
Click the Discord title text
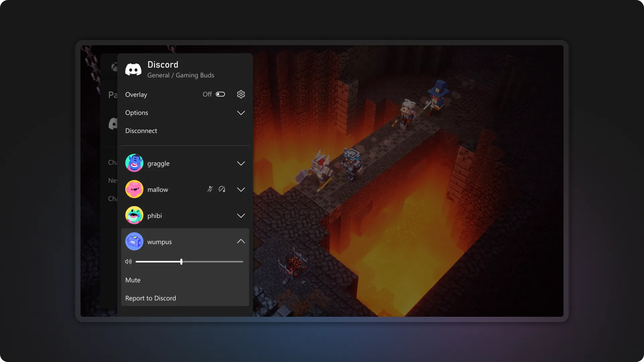tap(163, 64)
